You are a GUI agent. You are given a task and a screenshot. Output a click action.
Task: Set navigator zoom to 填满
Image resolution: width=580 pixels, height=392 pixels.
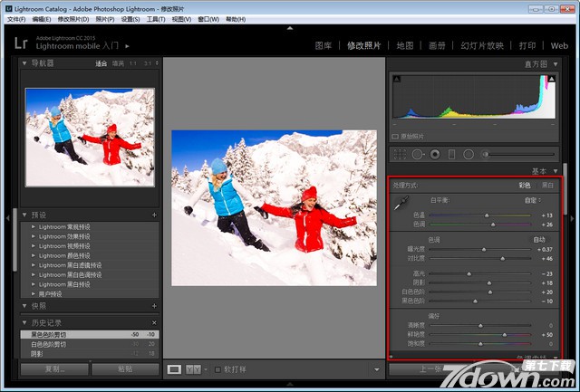coord(118,63)
